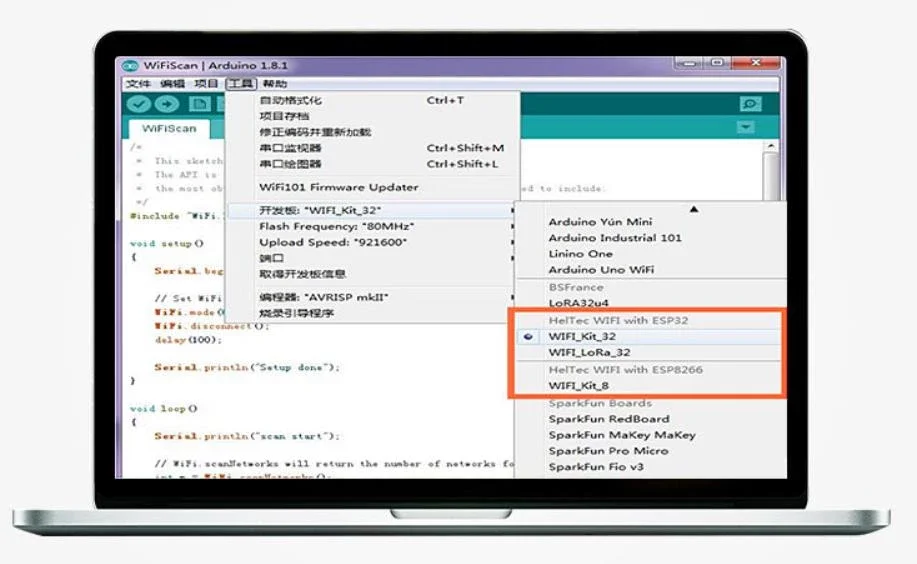Screen dimensions: 917x564
Task: Select the checked WIFI_Kit_32 board
Action: [650, 336]
